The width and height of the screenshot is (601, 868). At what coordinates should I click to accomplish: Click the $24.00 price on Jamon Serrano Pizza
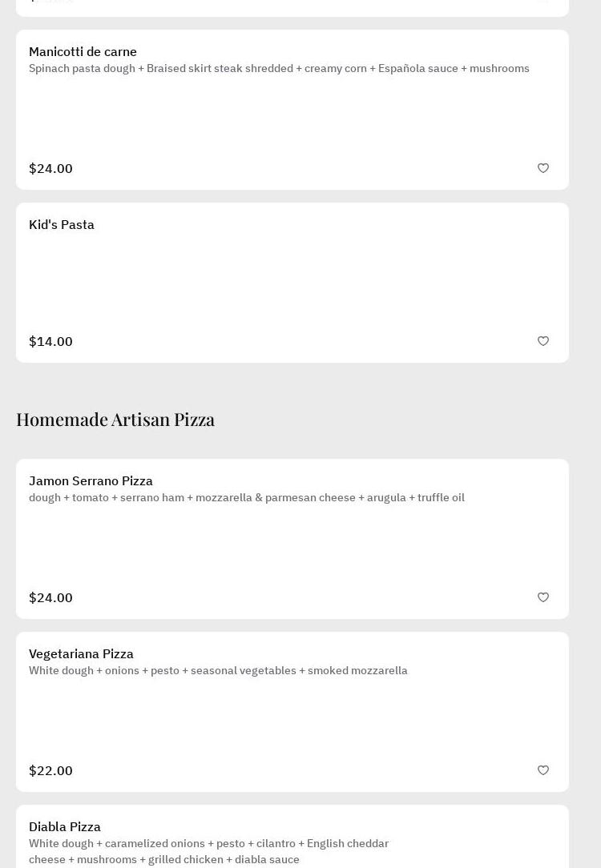[x=50, y=598]
